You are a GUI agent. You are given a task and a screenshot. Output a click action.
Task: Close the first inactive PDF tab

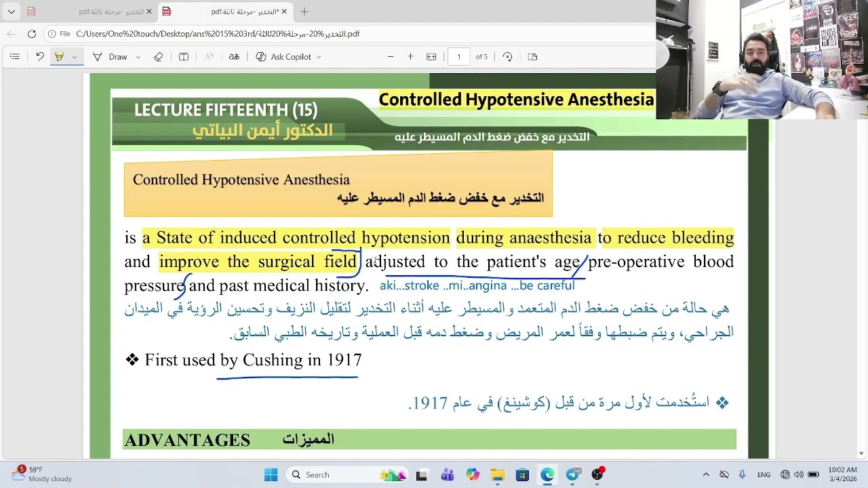149,12
